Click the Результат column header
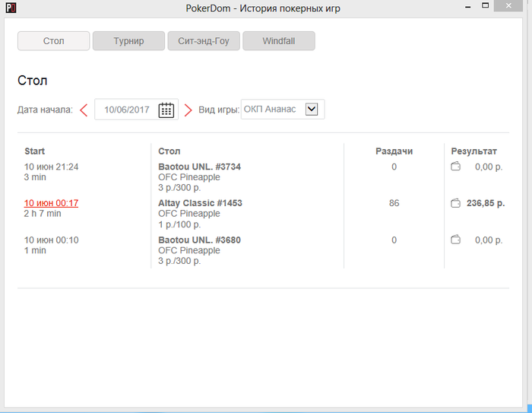The image size is (532, 413). (x=473, y=151)
